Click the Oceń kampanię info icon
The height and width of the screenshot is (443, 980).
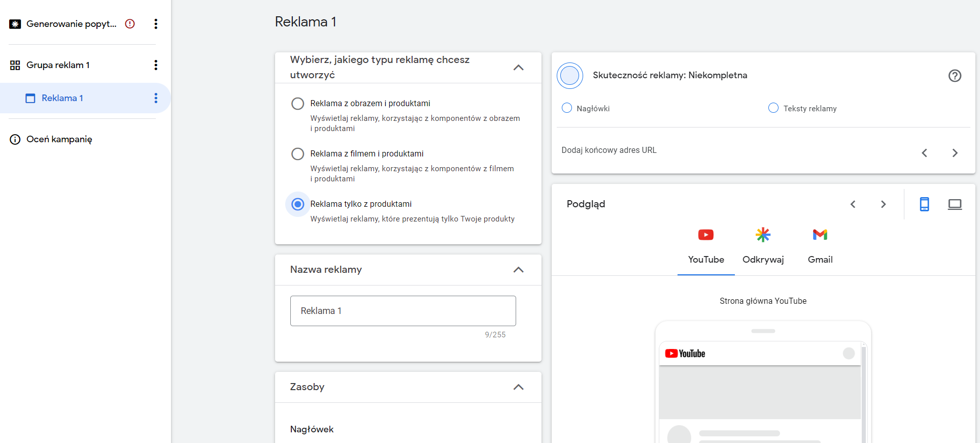(15, 139)
